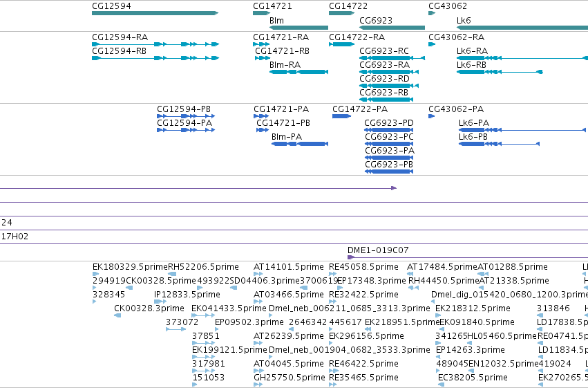Open the GH25750.5prime EST
This screenshot has width=588, height=388.
(x=258, y=385)
